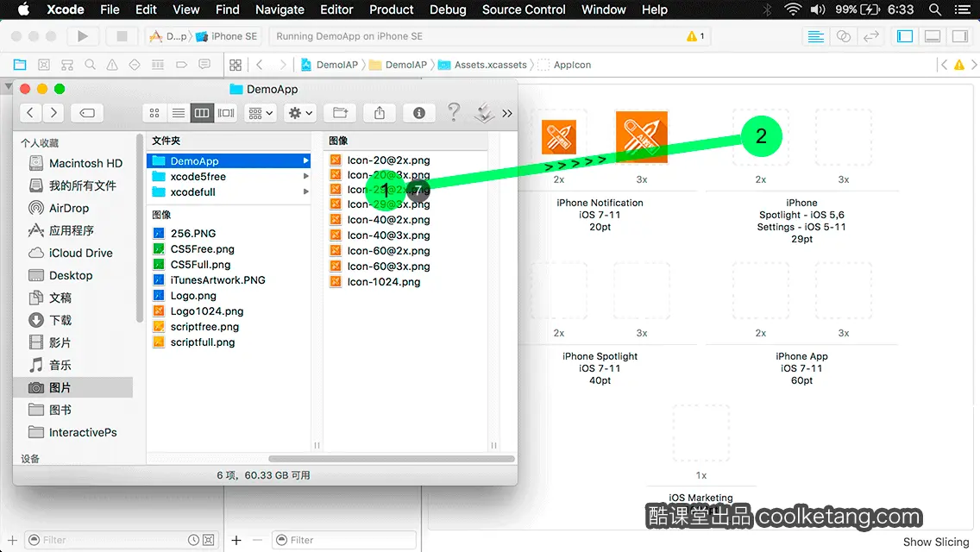The width and height of the screenshot is (980, 552).
Task: Click the add asset plus button
Action: pyautogui.click(x=236, y=540)
